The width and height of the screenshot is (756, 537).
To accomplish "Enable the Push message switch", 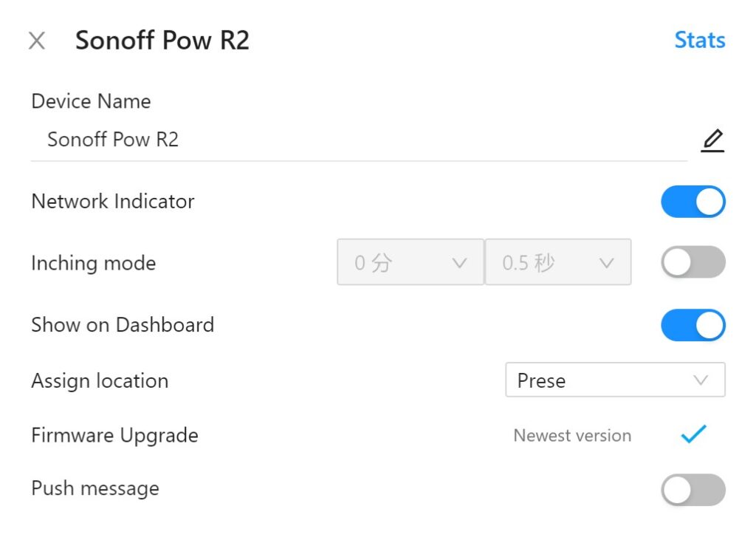I will [x=693, y=489].
